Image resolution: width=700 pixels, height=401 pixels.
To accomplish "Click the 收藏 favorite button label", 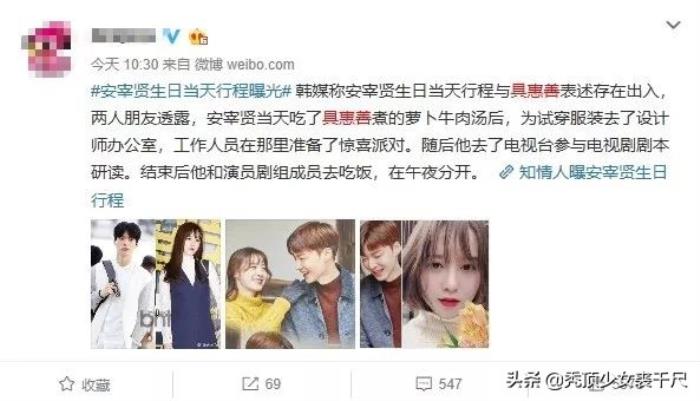I will (96, 384).
